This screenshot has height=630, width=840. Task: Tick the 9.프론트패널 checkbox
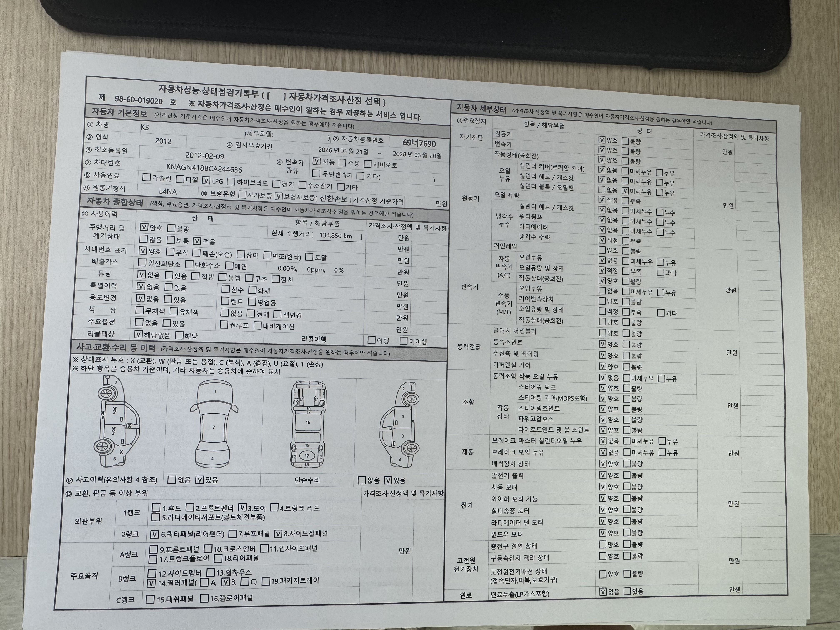tap(153, 550)
